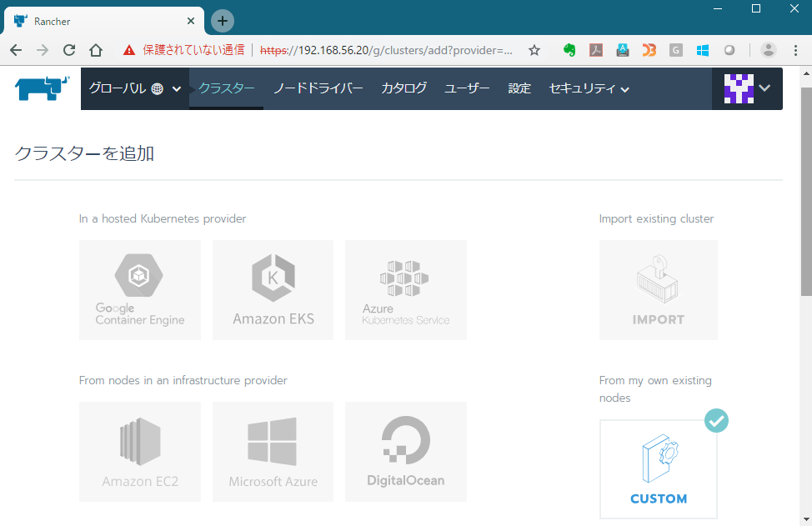The width and height of the screenshot is (812, 526).
Task: Click the page vertical scrollbar thumb
Action: point(806,192)
